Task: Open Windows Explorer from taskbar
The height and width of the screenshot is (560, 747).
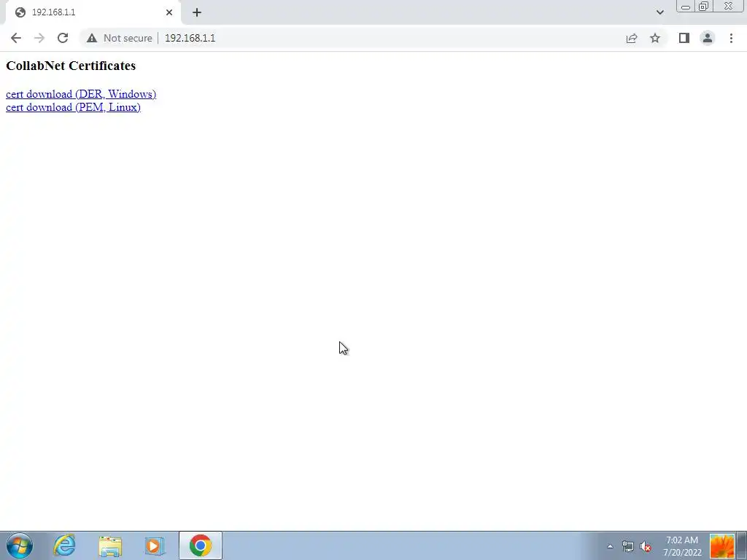Action: pos(110,545)
